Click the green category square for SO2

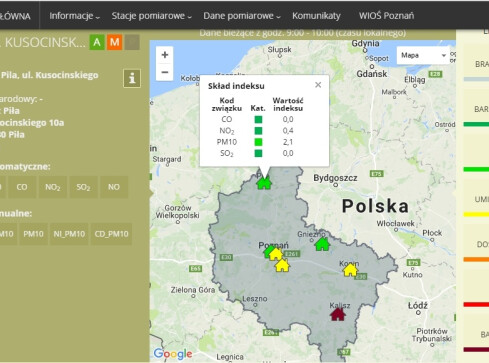258,153
